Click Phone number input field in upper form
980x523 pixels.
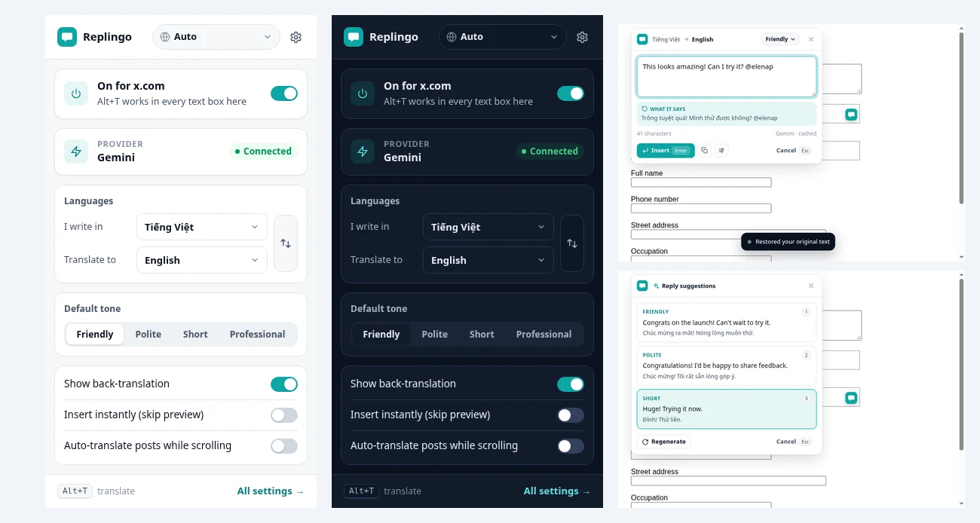701,209
